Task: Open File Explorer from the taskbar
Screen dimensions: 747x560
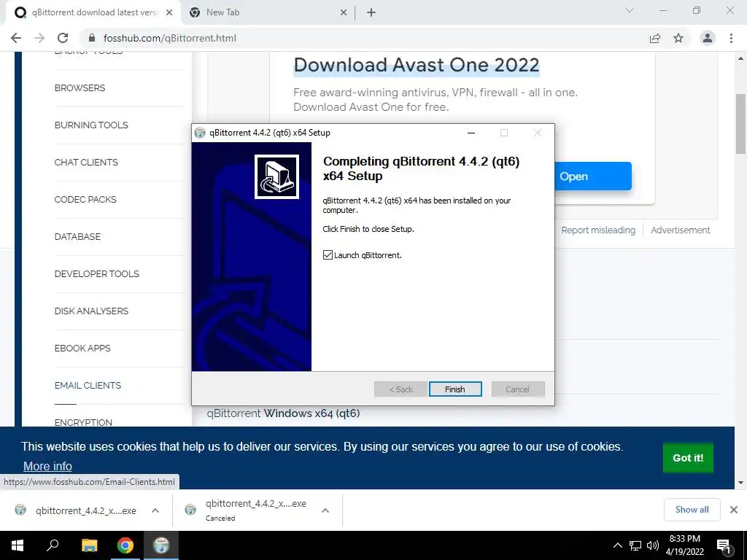Action: (x=89, y=545)
